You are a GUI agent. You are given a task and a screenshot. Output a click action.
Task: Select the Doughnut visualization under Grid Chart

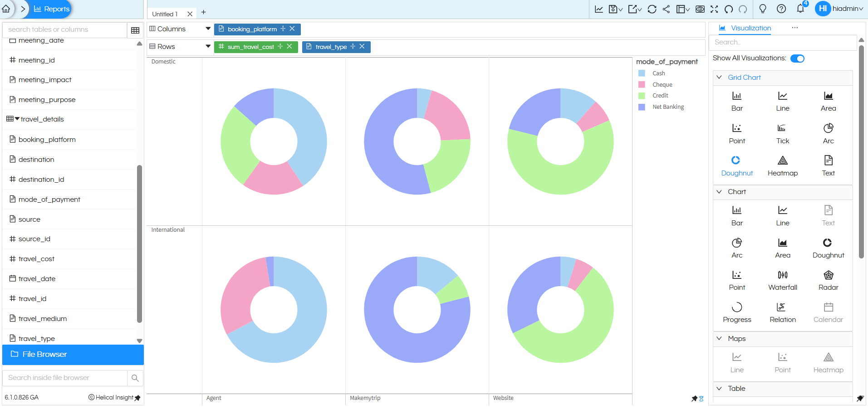(736, 165)
